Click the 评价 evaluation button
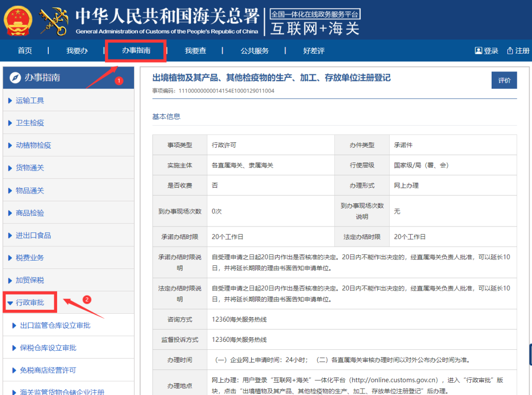 click(x=504, y=79)
